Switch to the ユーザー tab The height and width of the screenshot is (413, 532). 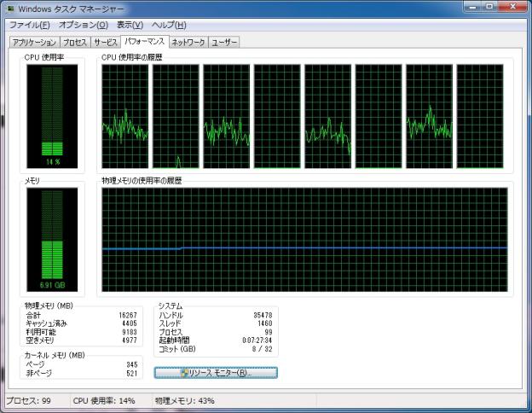tap(224, 43)
